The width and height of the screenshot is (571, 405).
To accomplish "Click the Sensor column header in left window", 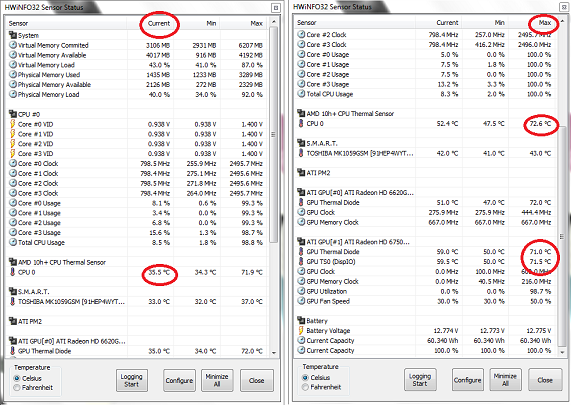I will point(66,23).
